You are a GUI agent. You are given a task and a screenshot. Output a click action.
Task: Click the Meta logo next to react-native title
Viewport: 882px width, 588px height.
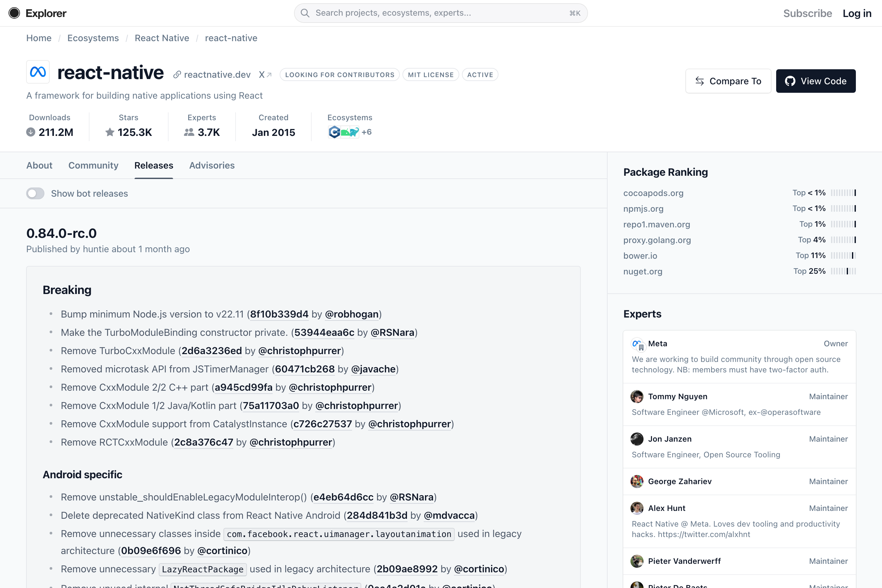coord(38,72)
